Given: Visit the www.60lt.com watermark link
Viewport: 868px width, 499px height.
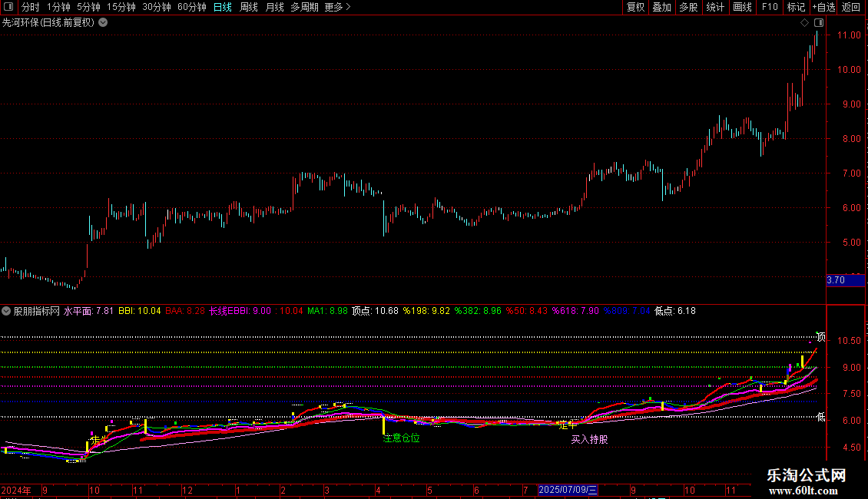Looking at the screenshot, I should click(x=807, y=491).
